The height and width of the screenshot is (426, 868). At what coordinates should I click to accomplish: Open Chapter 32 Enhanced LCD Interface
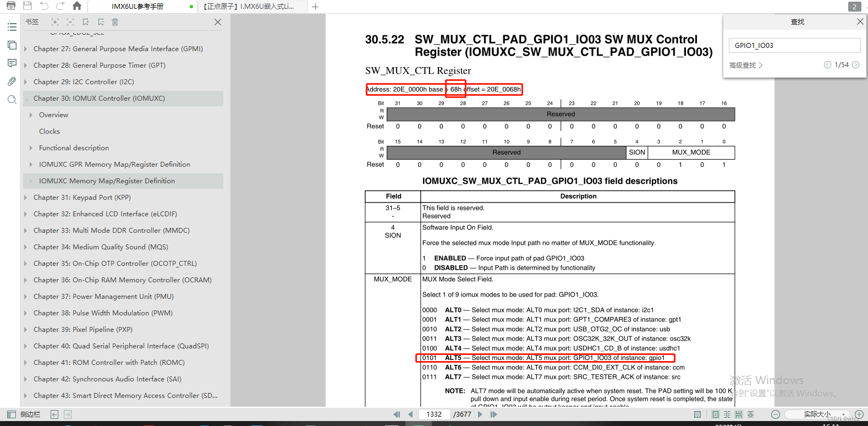click(105, 214)
